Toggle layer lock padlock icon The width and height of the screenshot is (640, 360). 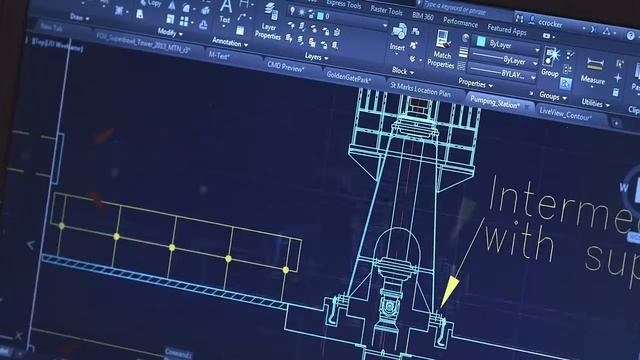(x=311, y=14)
